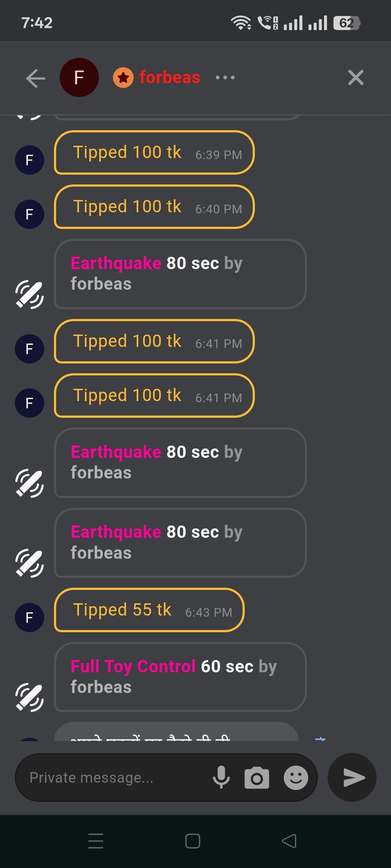Image resolution: width=391 pixels, height=868 pixels.
Task: Open the forbeas username link
Action: pos(170,77)
